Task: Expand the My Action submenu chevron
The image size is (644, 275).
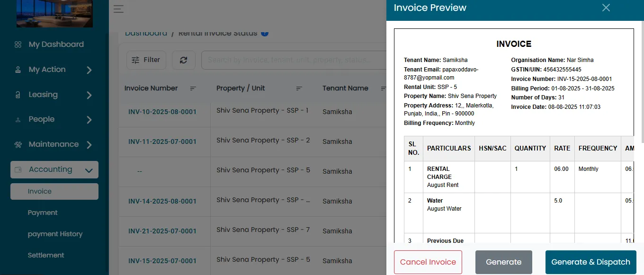Action: pos(89,70)
